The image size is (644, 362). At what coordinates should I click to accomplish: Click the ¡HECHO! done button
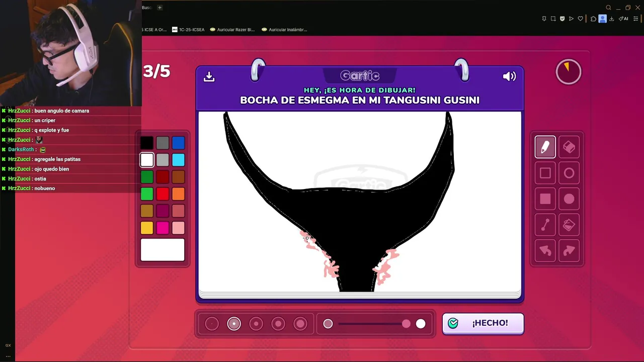tap(483, 323)
